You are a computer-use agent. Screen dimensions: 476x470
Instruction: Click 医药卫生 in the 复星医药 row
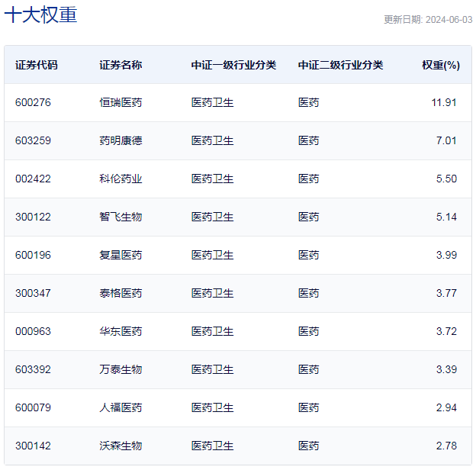coord(212,256)
